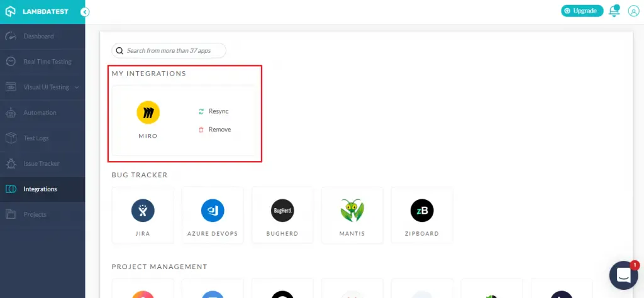Click the Issue Tracker bug icon
Screen dimensions: 644x298
(11, 163)
